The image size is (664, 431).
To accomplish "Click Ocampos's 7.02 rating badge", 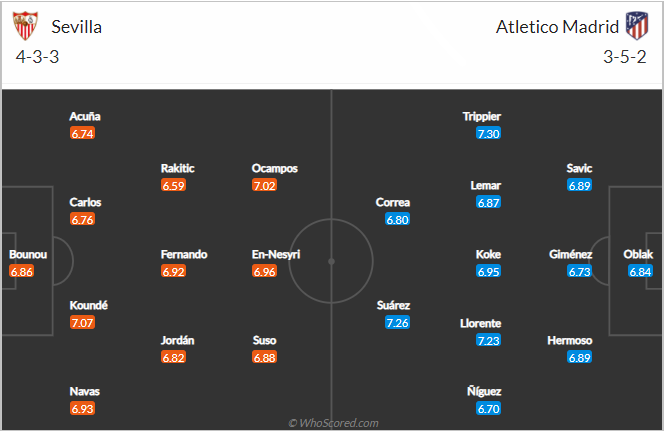I will [x=264, y=185].
